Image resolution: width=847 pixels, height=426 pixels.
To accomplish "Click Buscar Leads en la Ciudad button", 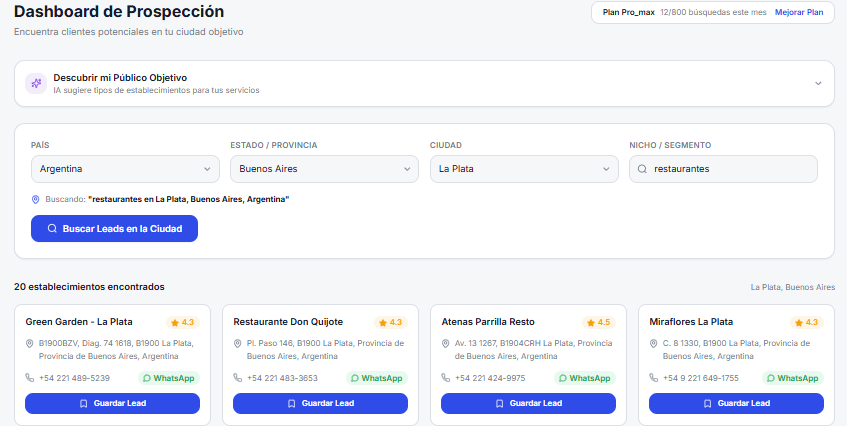I will point(115,228).
